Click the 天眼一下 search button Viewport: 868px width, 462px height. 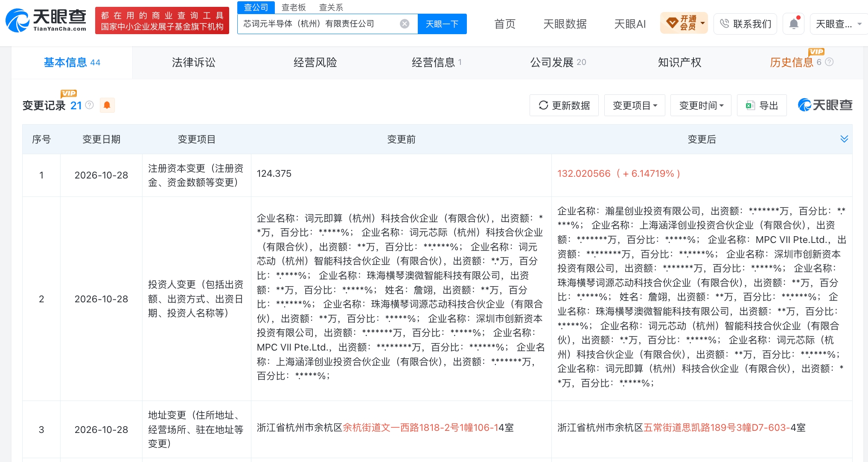tap(442, 24)
